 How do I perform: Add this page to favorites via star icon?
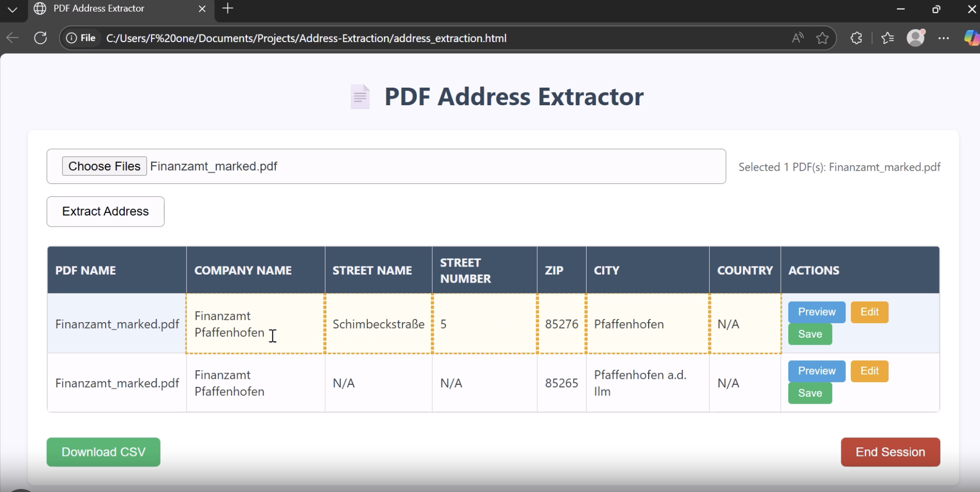823,38
